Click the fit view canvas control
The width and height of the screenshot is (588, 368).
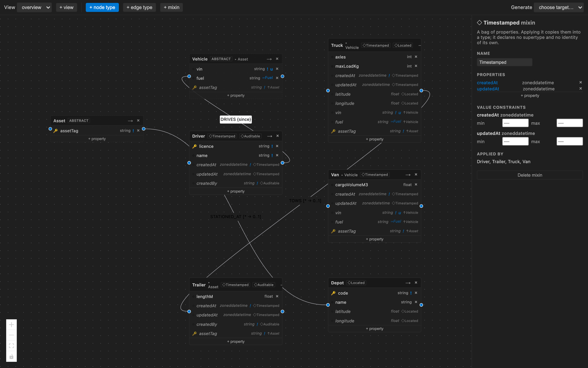(11, 346)
